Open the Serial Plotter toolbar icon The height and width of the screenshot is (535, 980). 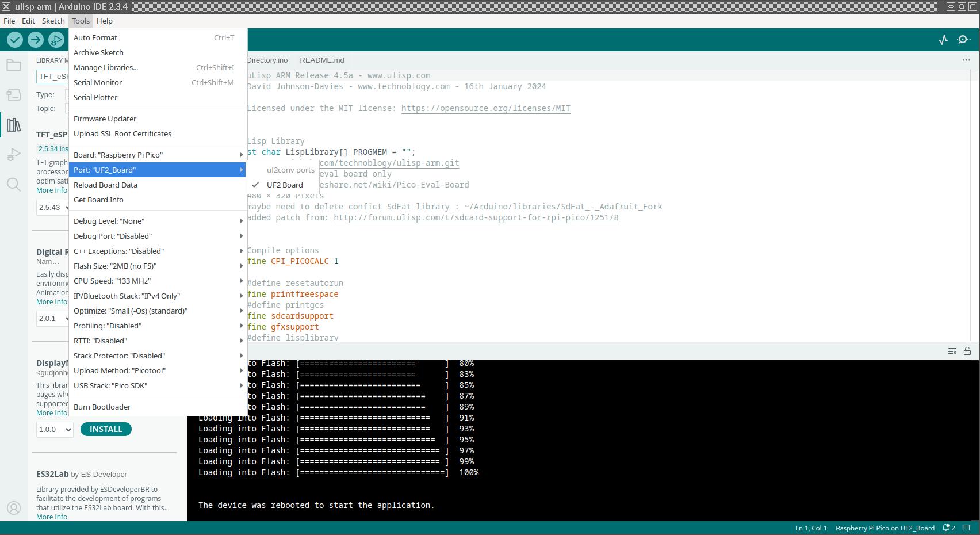point(943,40)
